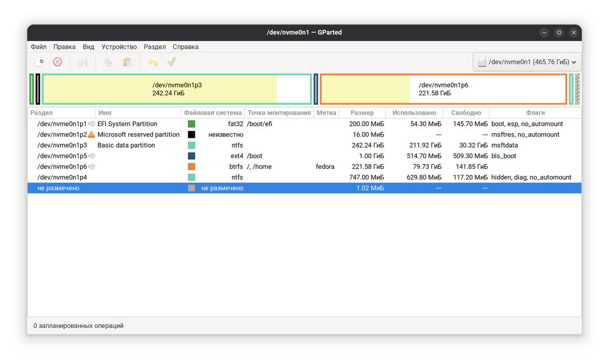Select the /dev/nvme0n1p6 row in table
This screenshot has height=364, width=609.
pyautogui.click(x=304, y=166)
